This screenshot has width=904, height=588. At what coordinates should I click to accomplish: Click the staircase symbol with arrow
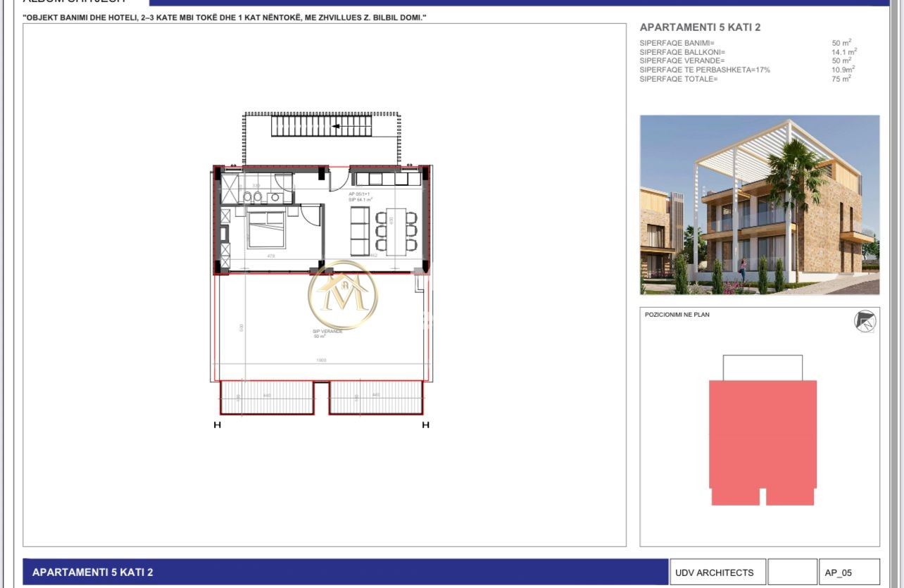(x=322, y=127)
